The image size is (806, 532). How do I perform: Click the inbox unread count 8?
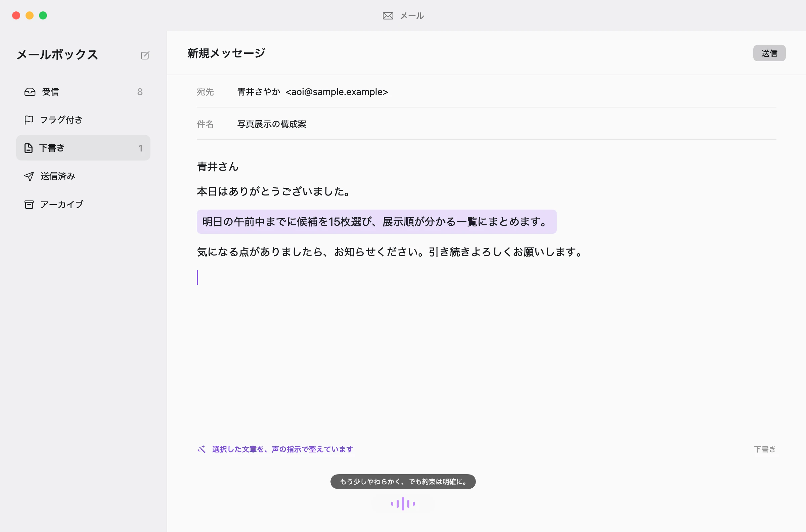pos(140,92)
